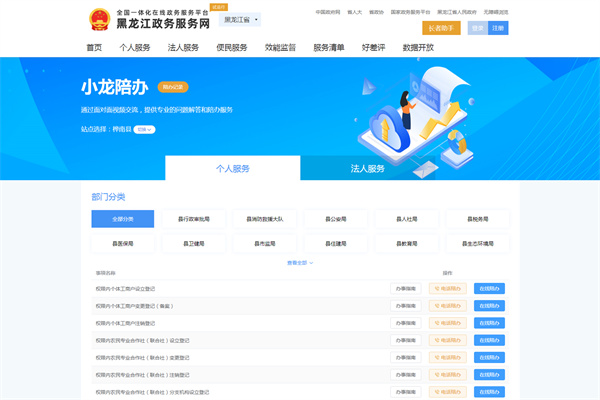Open the 省政协 link
Screen dimensions: 600x400
(x=376, y=12)
